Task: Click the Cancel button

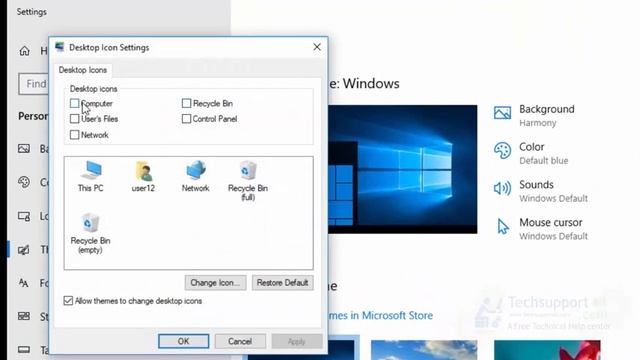Action: coord(240,341)
